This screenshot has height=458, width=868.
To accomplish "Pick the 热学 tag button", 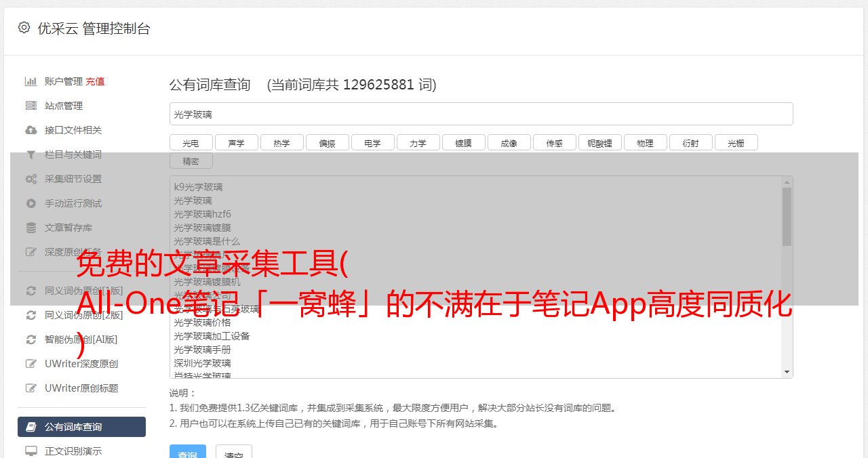I will tap(281, 142).
